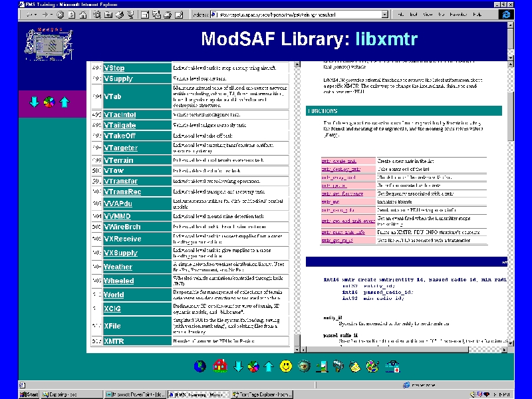Click the globe icon in bottom navigation
The height and width of the screenshot is (399, 532).
pyautogui.click(x=200, y=366)
